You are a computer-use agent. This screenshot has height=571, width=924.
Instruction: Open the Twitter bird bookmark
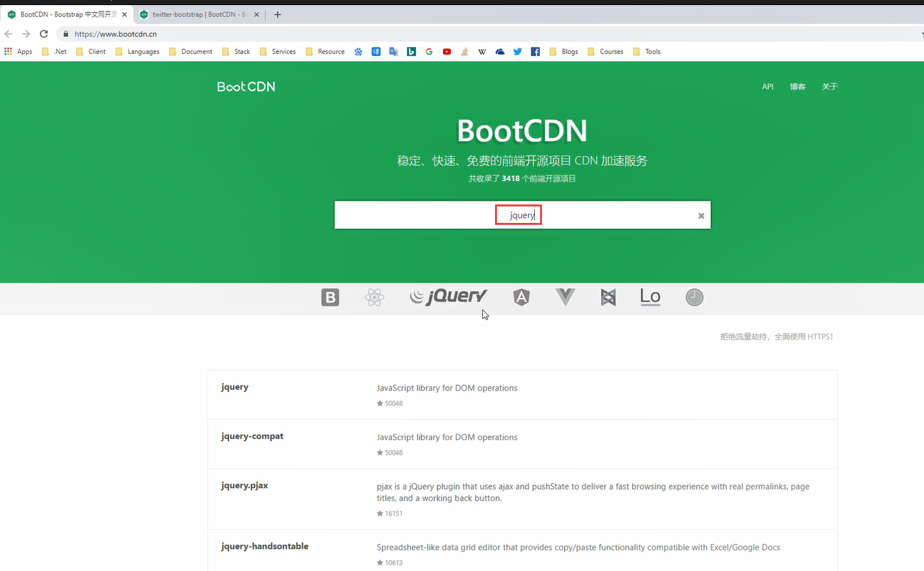click(518, 51)
